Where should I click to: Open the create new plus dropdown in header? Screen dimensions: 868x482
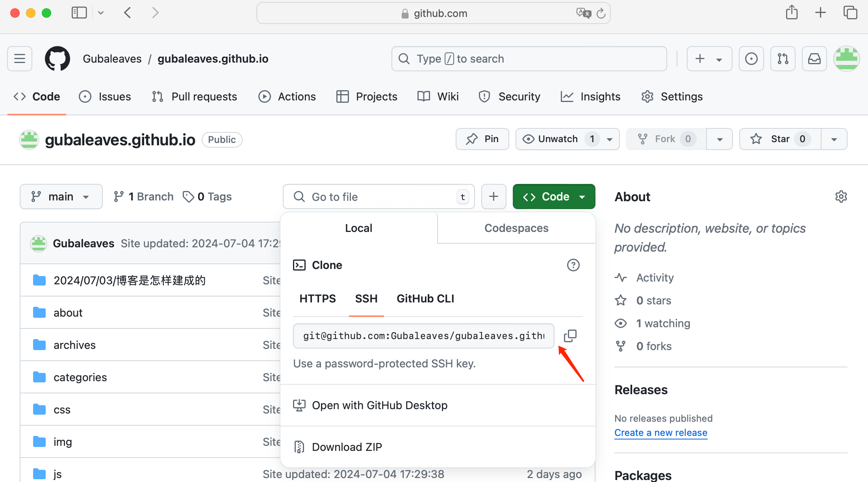pos(709,59)
